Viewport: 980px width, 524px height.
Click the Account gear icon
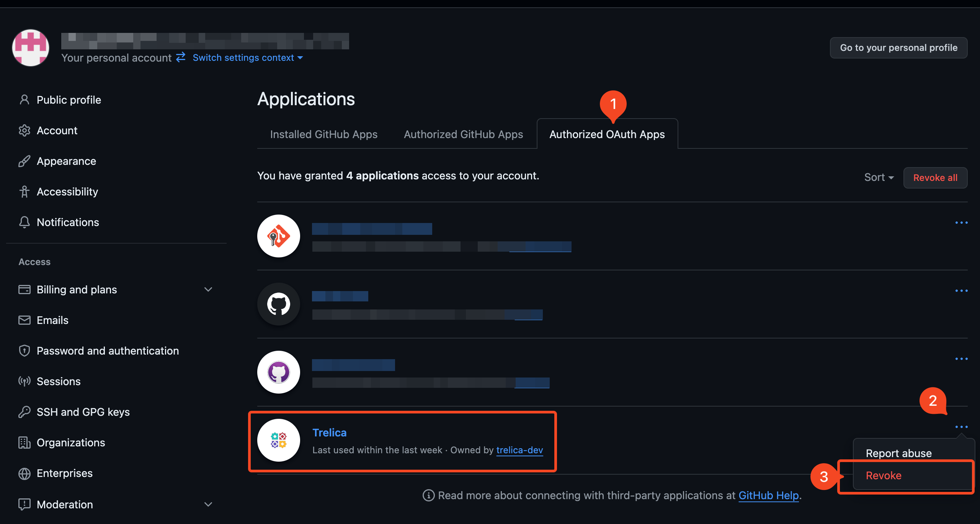point(24,130)
